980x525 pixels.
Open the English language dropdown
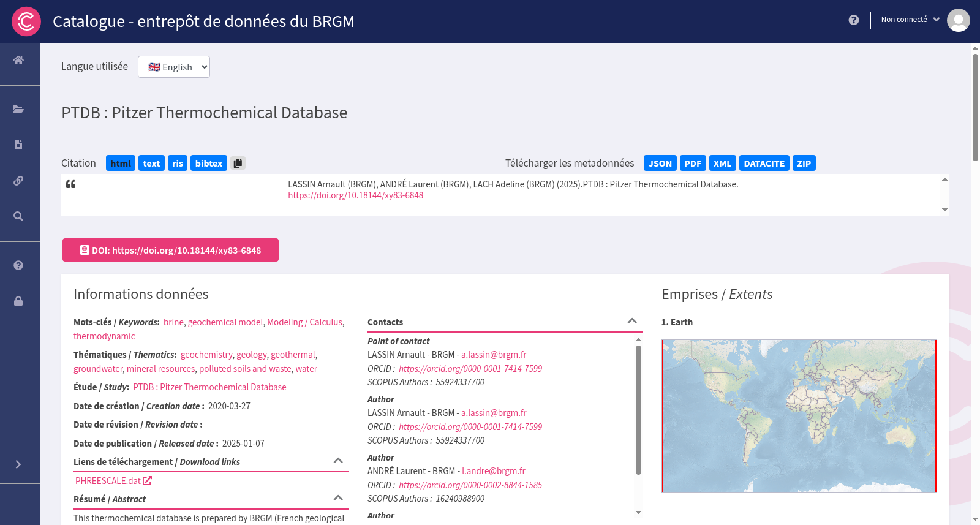pos(174,67)
